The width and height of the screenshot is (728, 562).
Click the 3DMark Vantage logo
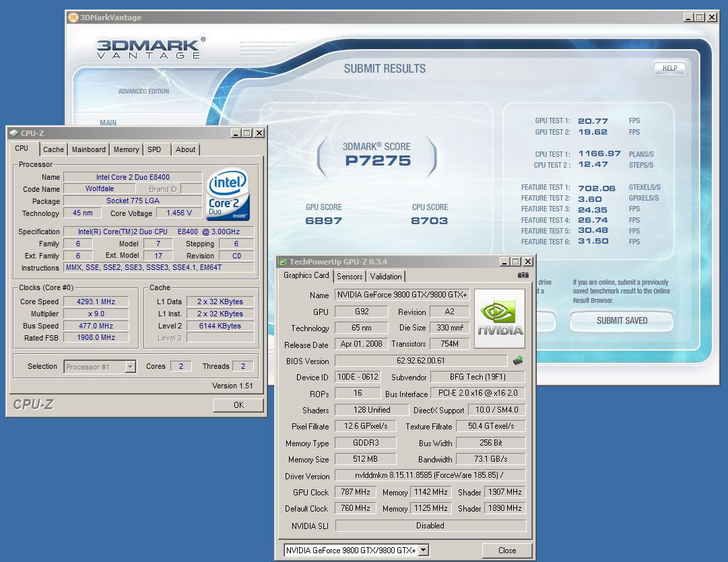[151, 48]
